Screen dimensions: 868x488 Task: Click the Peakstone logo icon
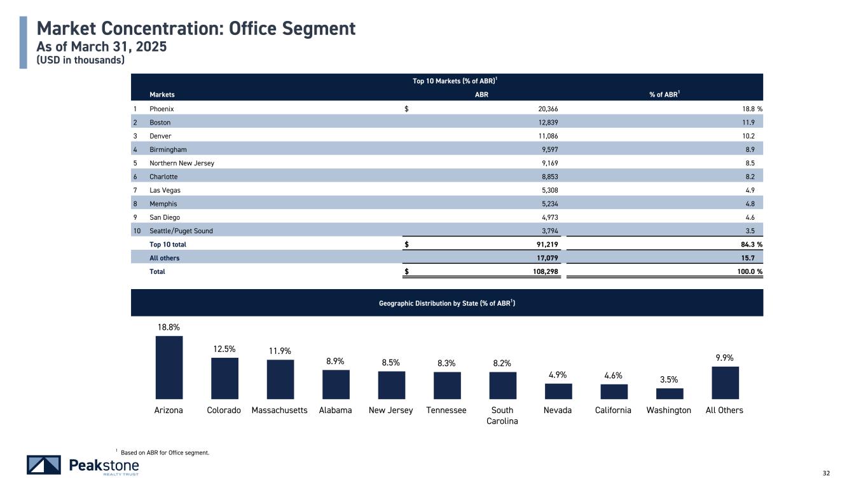coord(44,465)
